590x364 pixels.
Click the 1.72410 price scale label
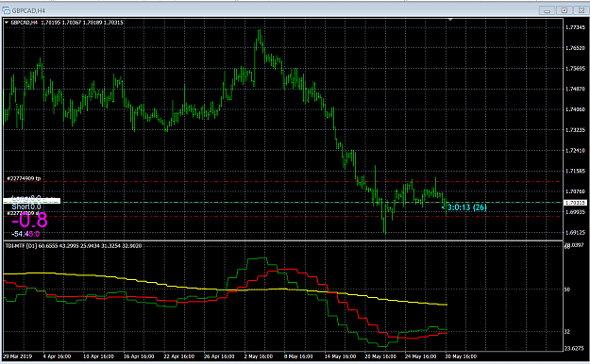[575, 151]
